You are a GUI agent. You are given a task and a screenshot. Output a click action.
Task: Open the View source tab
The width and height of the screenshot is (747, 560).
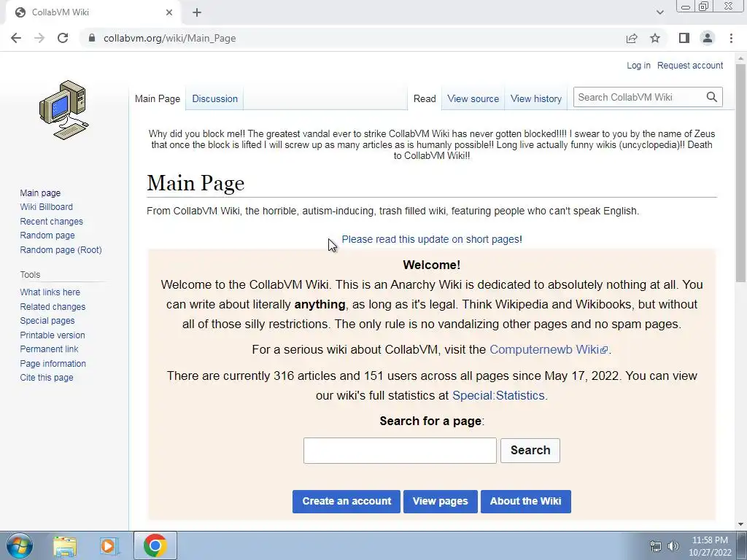[x=473, y=98]
